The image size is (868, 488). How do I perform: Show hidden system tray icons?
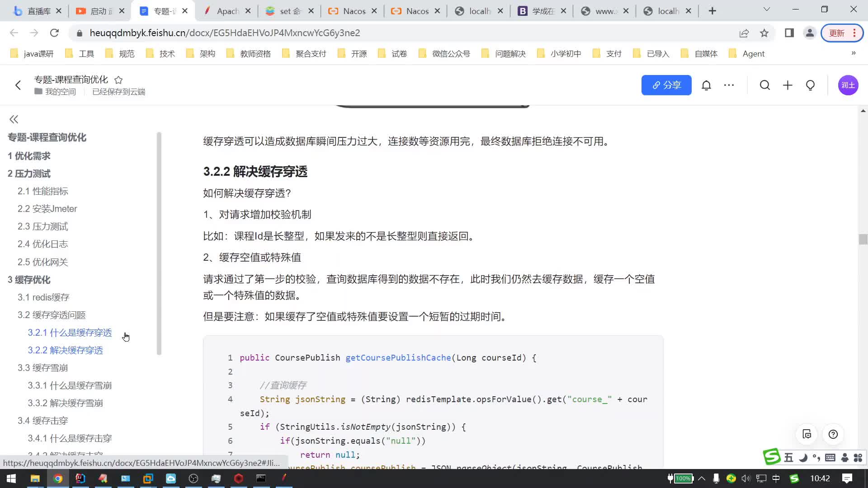(702, 479)
